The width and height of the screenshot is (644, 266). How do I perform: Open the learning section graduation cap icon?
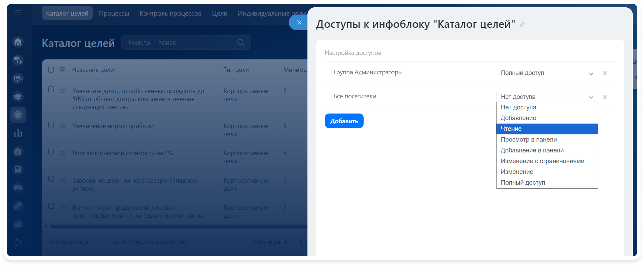point(18,97)
